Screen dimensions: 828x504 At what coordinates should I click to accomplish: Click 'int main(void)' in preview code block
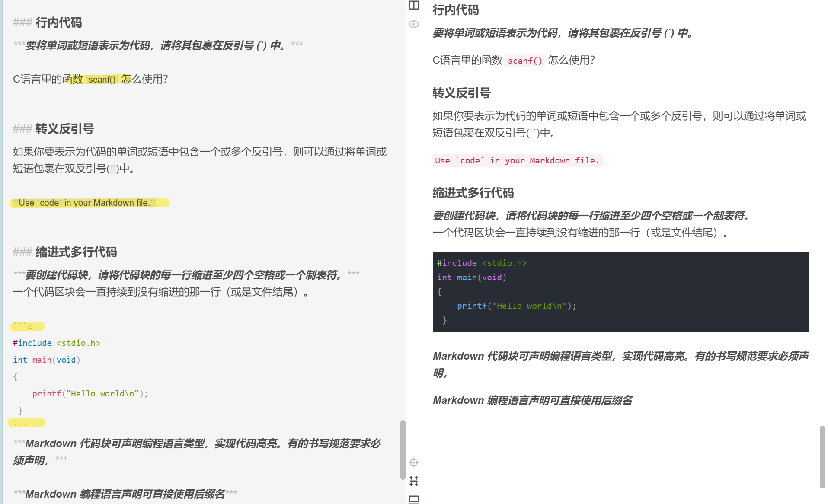click(472, 278)
